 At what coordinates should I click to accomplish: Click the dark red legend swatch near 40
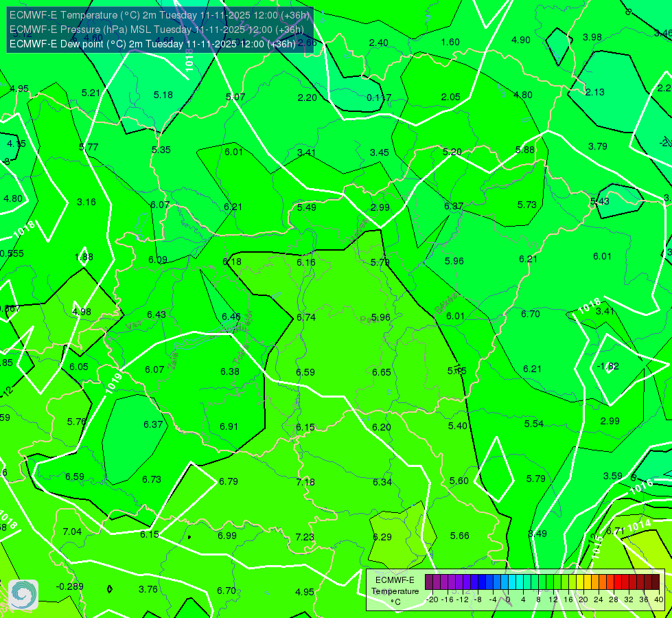pyautogui.click(x=656, y=582)
